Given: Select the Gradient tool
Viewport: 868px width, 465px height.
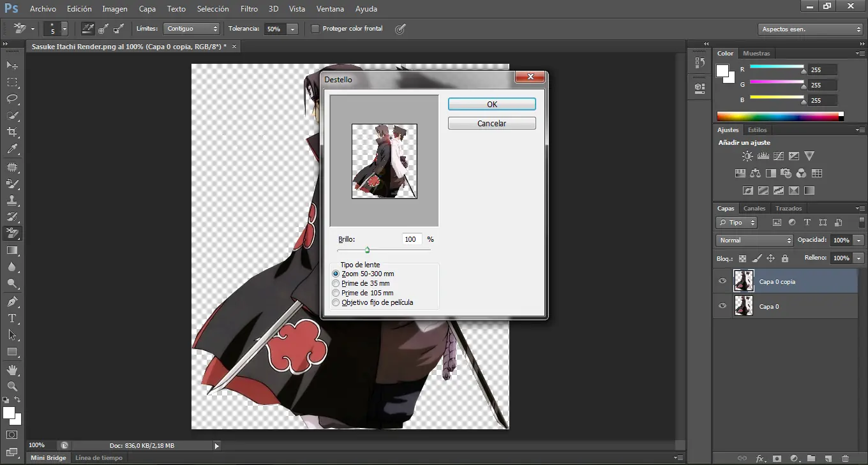Looking at the screenshot, I should coord(12,250).
